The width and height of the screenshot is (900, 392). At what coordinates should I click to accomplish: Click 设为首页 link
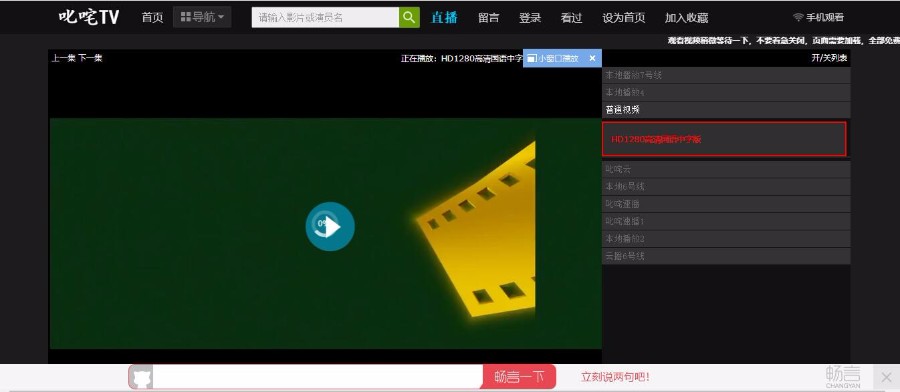click(x=623, y=18)
